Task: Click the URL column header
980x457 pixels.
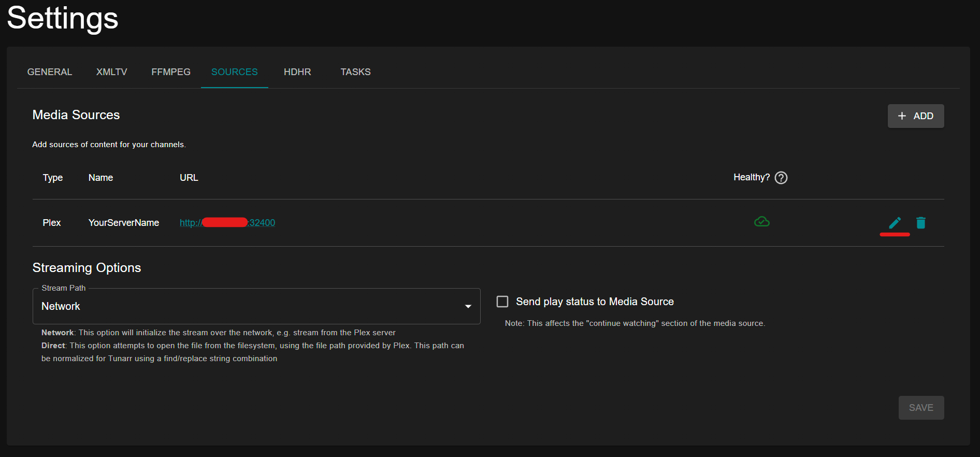Action: pyautogui.click(x=189, y=178)
